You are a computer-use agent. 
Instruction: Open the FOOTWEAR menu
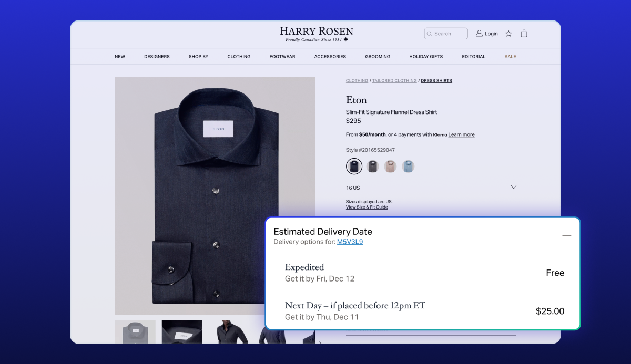tap(282, 57)
